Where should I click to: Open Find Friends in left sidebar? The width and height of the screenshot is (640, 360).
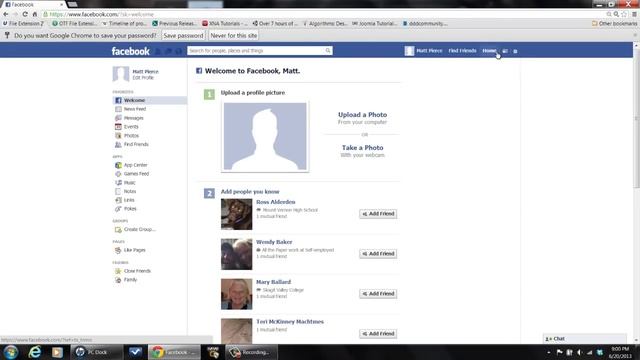136,144
